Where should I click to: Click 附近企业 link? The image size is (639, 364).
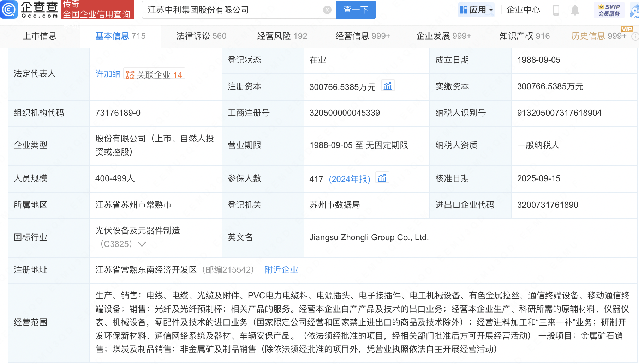[281, 270]
